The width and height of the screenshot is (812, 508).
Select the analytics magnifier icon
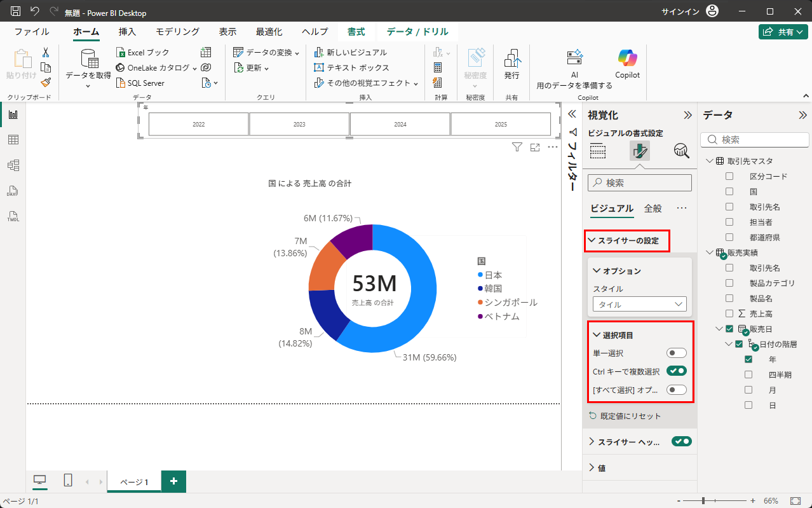click(x=681, y=151)
